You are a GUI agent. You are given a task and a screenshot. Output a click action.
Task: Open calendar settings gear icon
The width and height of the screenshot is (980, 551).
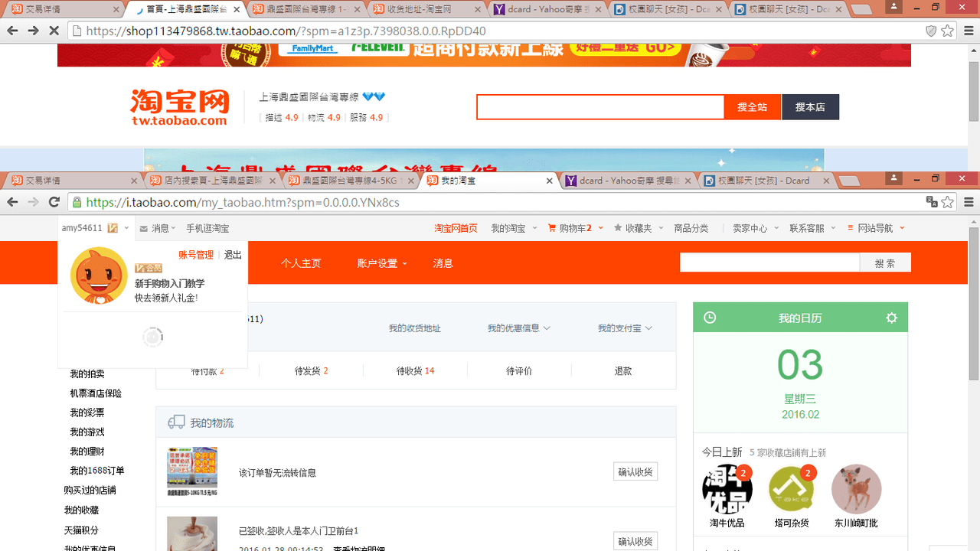[x=891, y=318]
